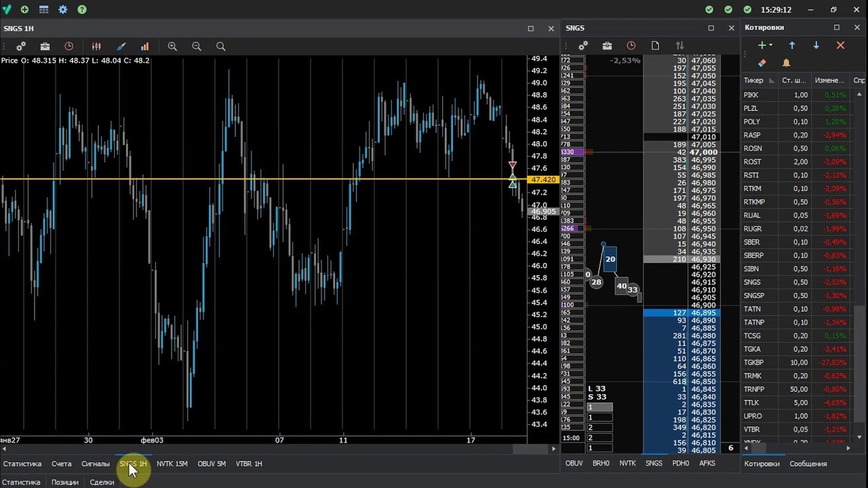Zoom out on the chart
This screenshot has width=868, height=488.
[x=197, y=46]
